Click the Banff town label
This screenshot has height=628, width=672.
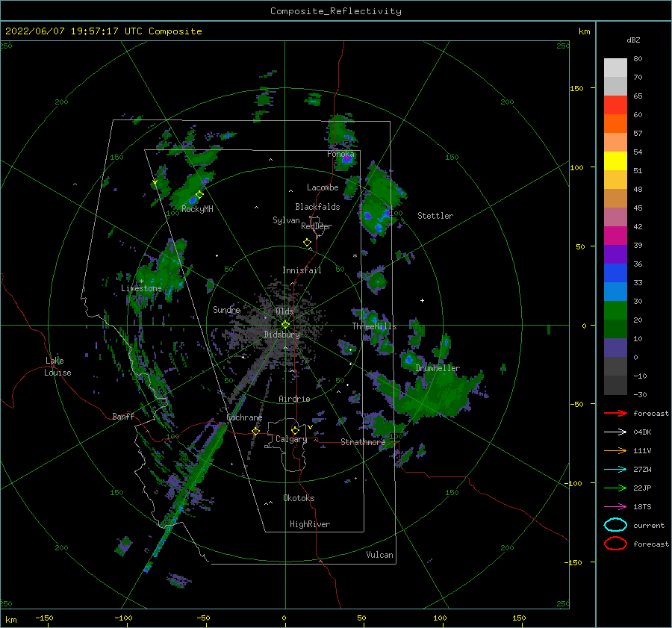pos(123,416)
